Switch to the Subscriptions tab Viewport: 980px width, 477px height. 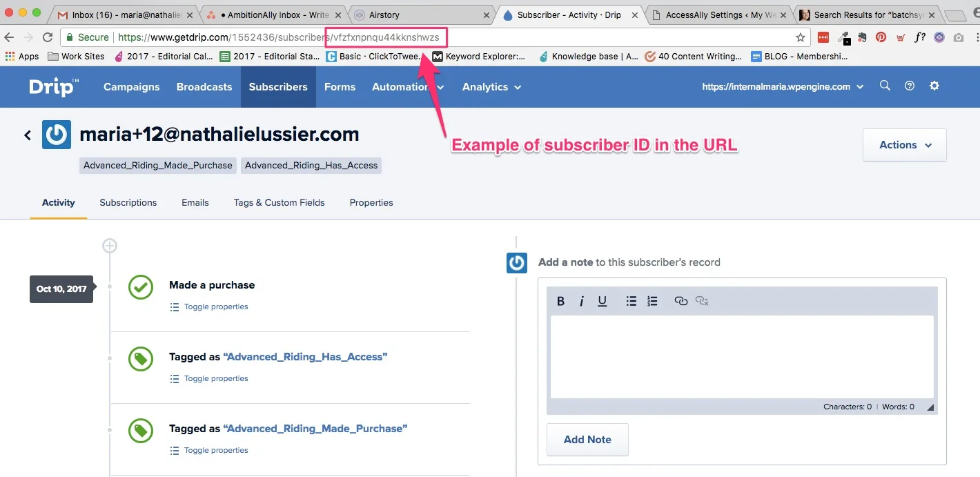click(x=128, y=202)
